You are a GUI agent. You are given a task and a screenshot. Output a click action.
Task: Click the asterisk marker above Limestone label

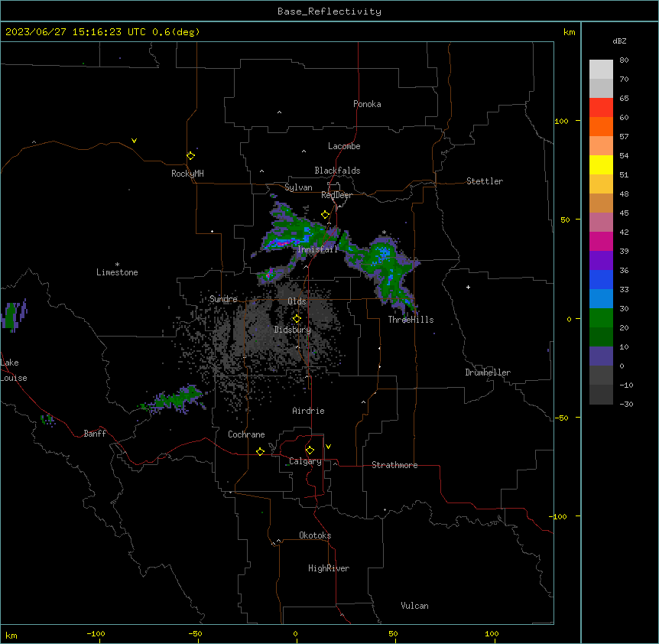[x=117, y=265]
